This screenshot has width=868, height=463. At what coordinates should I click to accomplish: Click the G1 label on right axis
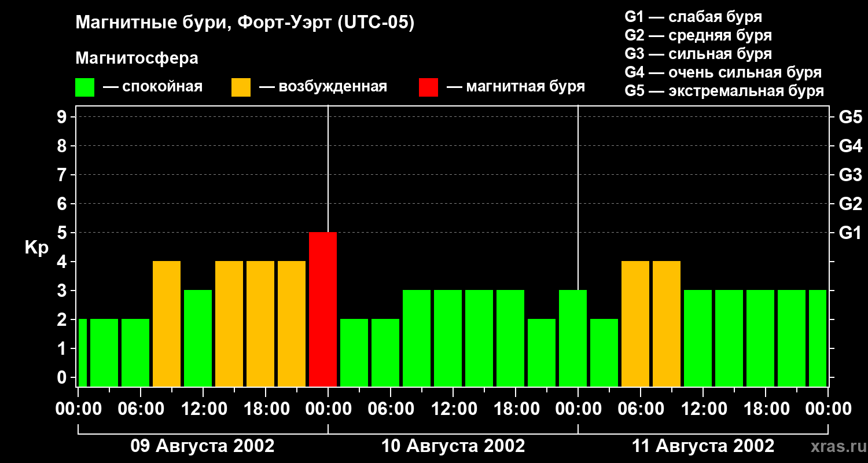[850, 233]
